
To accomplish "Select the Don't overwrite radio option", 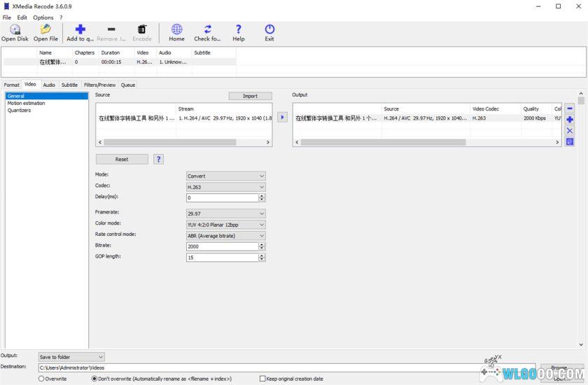I will click(x=94, y=379).
